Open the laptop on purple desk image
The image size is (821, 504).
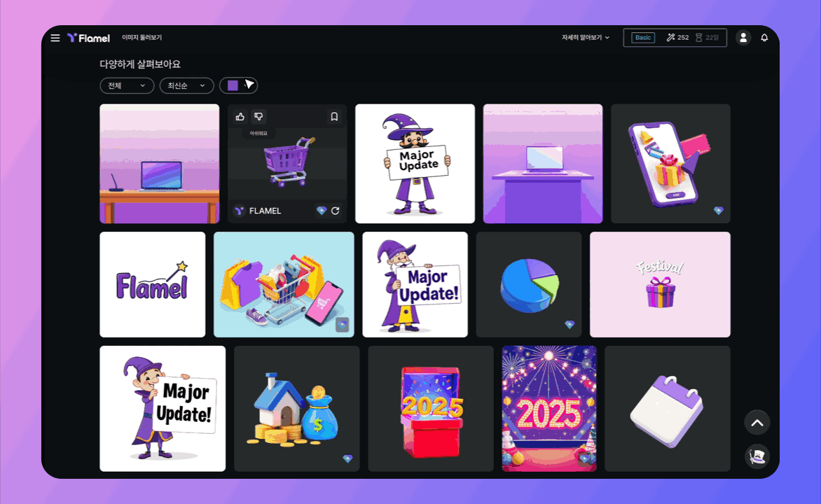(543, 164)
